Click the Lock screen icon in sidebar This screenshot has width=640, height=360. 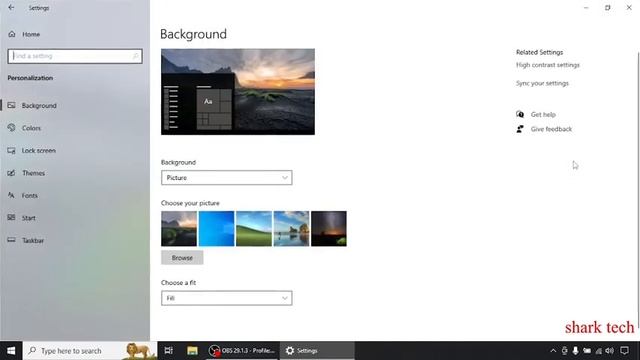coord(11,150)
